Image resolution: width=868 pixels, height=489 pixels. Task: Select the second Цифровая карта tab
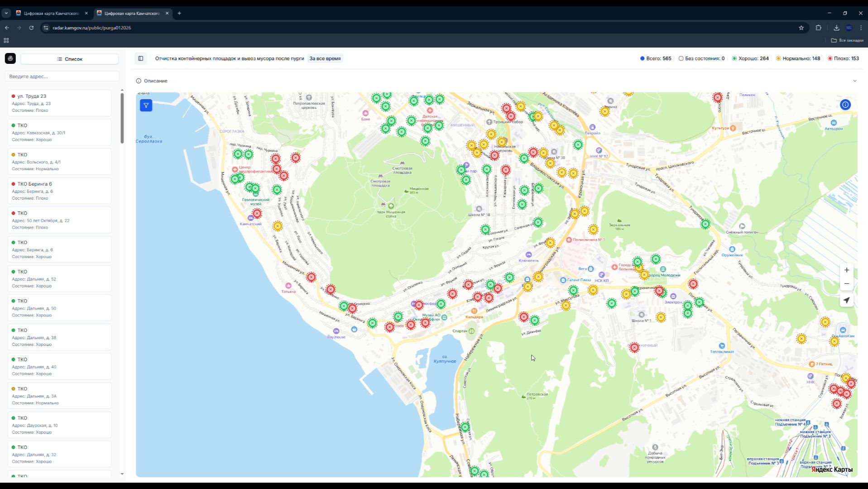[x=132, y=13]
